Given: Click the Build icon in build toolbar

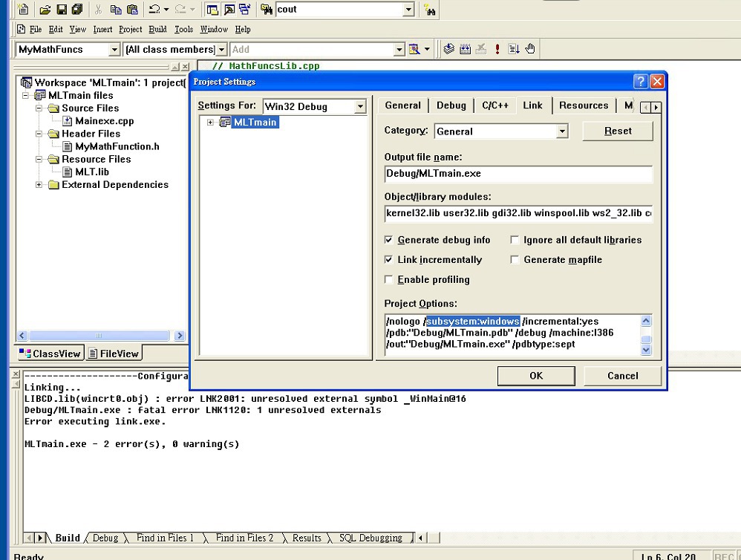Looking at the screenshot, I should 465,49.
